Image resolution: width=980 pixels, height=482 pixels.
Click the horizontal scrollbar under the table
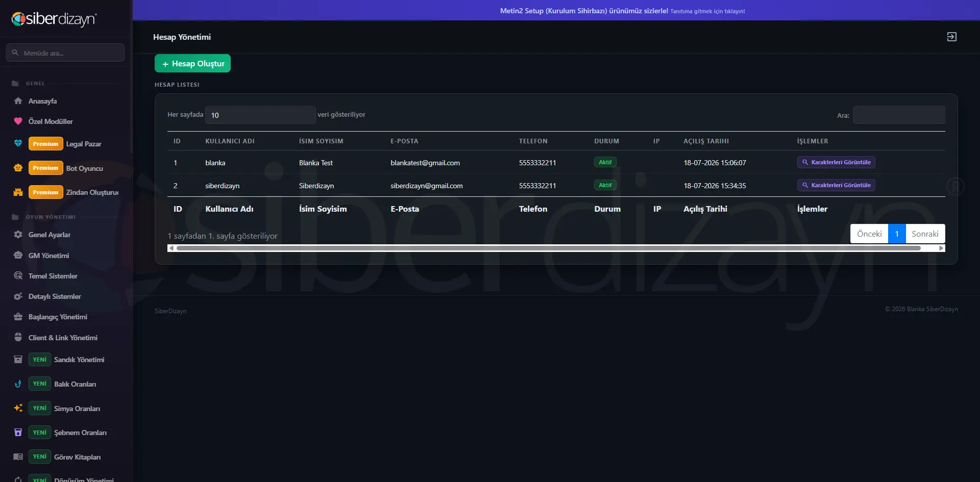click(x=548, y=248)
